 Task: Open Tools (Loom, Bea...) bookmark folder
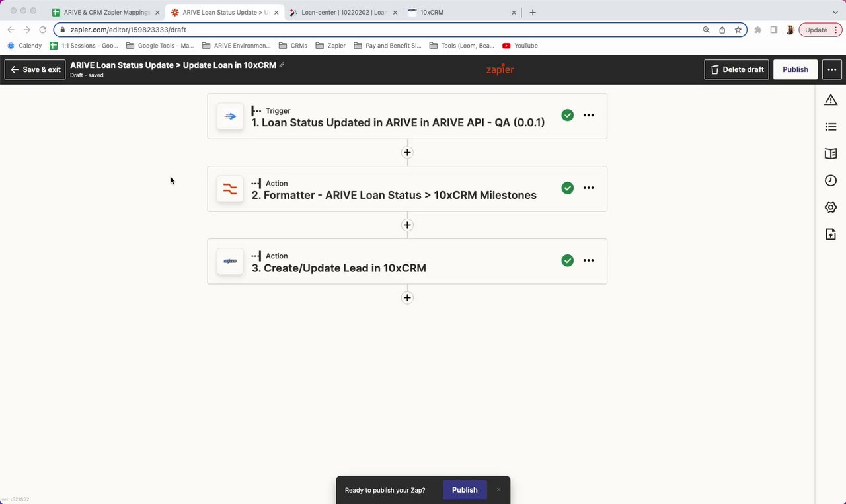coord(462,46)
